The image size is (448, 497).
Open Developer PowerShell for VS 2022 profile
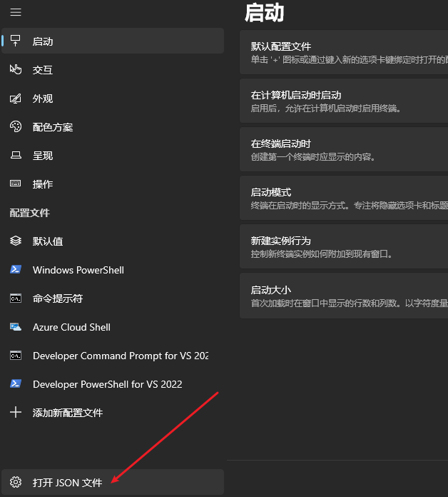point(107,384)
